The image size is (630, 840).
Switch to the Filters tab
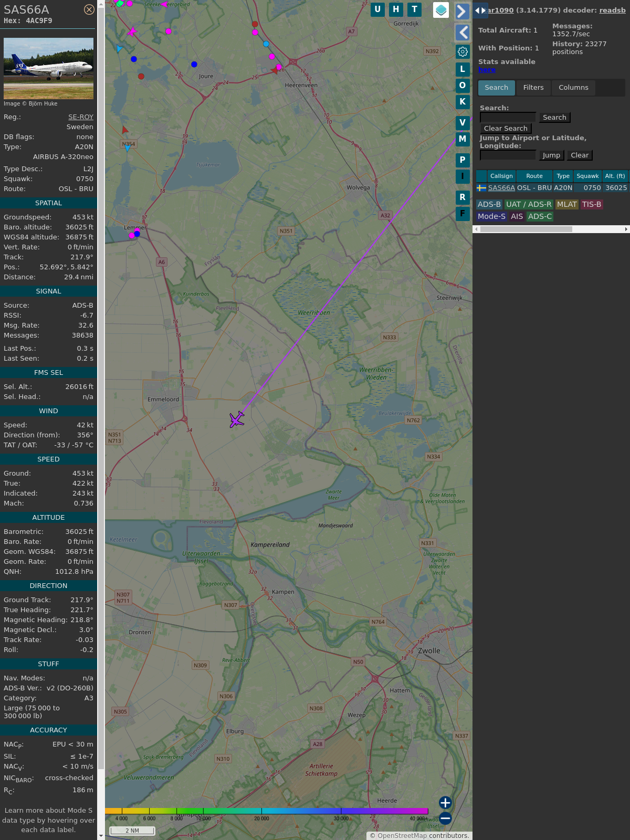533,88
